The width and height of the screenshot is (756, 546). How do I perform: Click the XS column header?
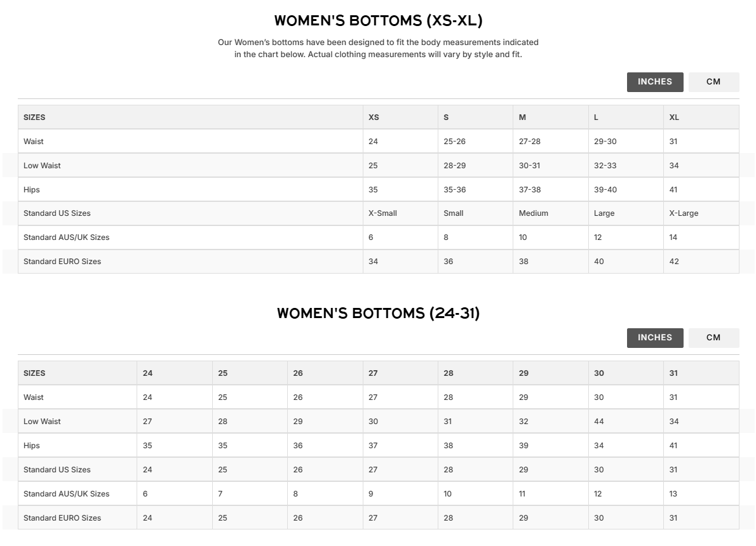[374, 117]
